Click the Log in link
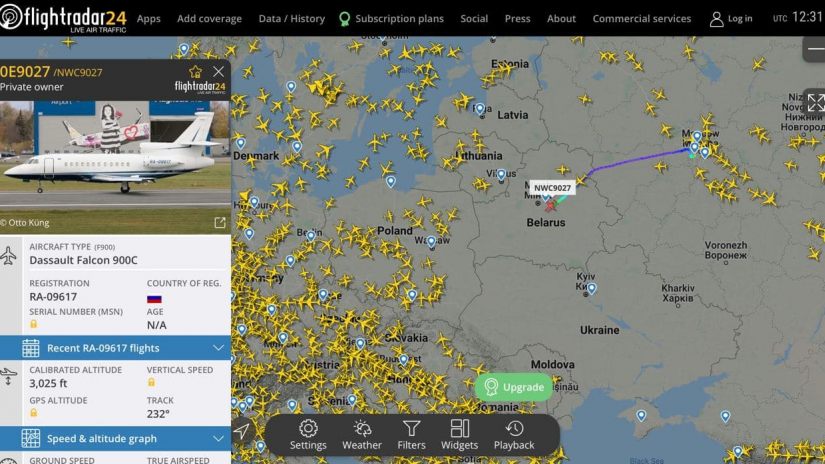Screen dimensions: 825x464 [731, 19]
